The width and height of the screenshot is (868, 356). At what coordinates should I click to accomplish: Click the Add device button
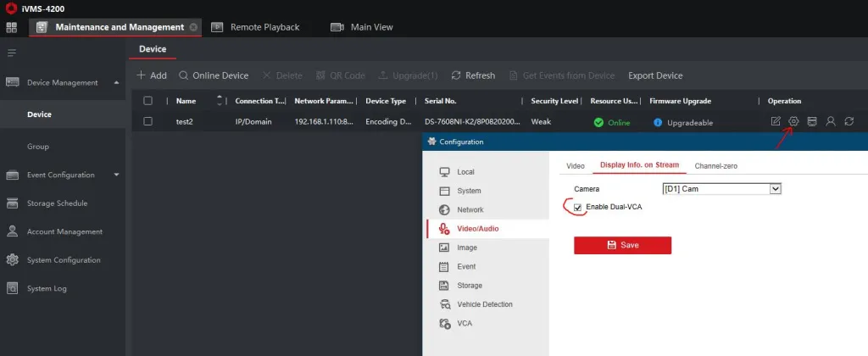point(152,75)
